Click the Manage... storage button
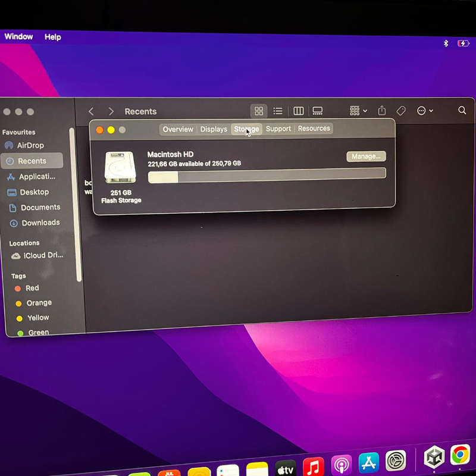This screenshot has height=476, width=476. 366,156
